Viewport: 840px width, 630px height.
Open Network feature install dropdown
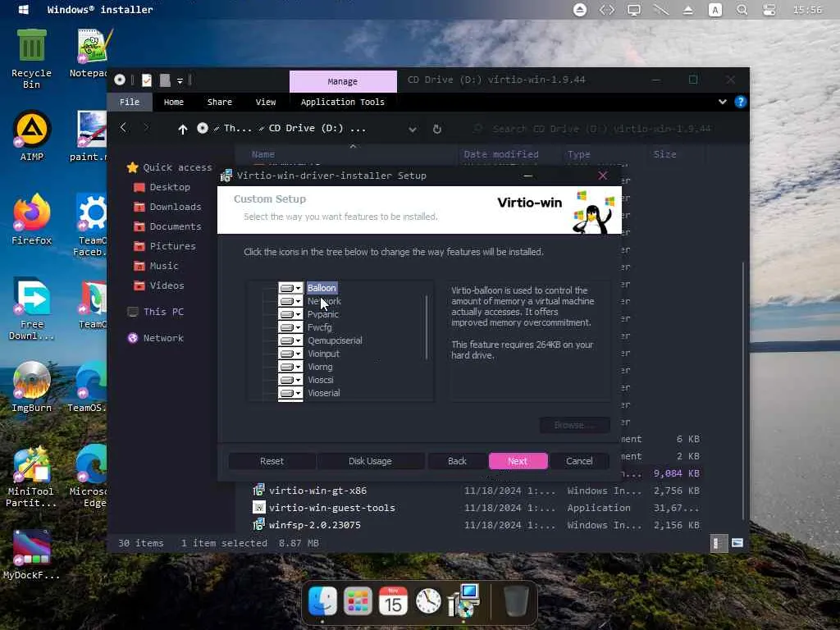[291, 301]
